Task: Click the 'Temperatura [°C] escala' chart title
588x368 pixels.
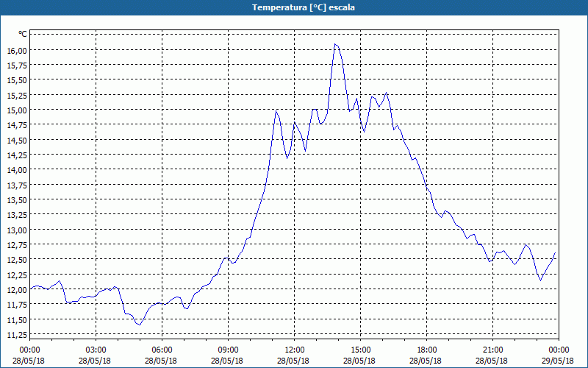Action: 304,7
